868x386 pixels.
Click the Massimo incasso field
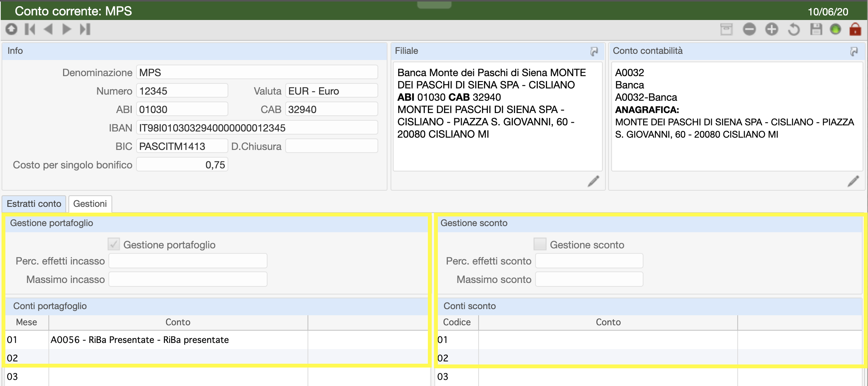[188, 279]
